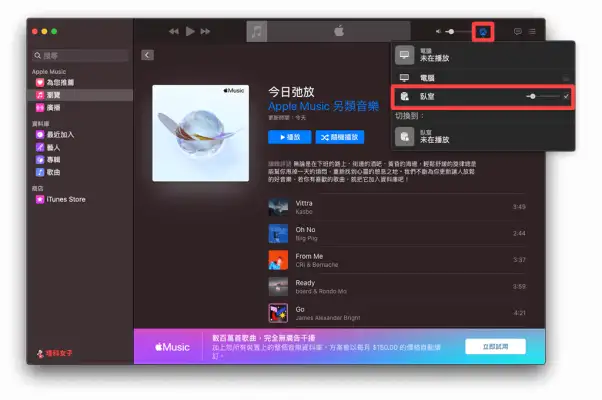Image resolution: width=602 pixels, height=400 pixels.
Task: Skip to the next track
Action: (x=205, y=31)
